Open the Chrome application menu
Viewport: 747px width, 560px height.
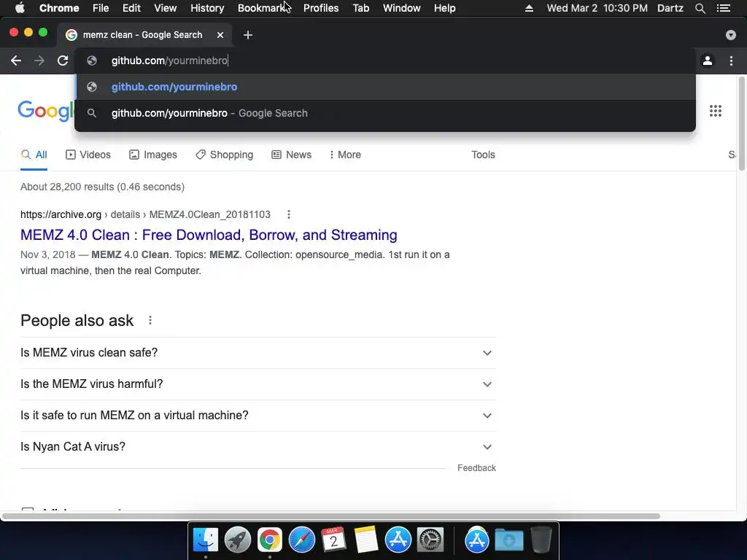pos(59,8)
